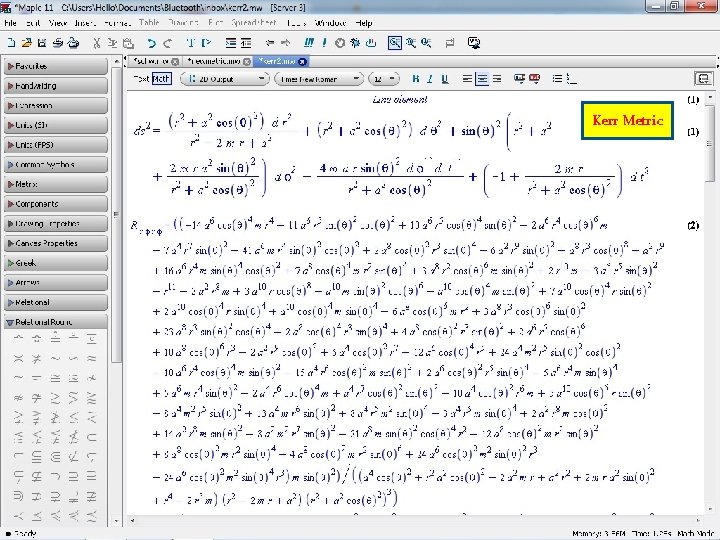Image resolution: width=720 pixels, height=540 pixels.
Task: Zoom in using magnifier icon
Action: tap(411, 43)
